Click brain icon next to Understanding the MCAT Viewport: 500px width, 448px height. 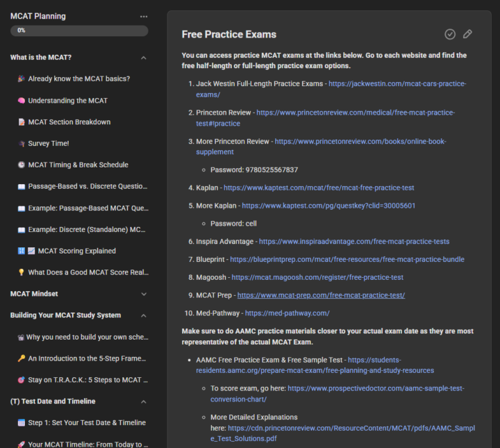pos(22,101)
